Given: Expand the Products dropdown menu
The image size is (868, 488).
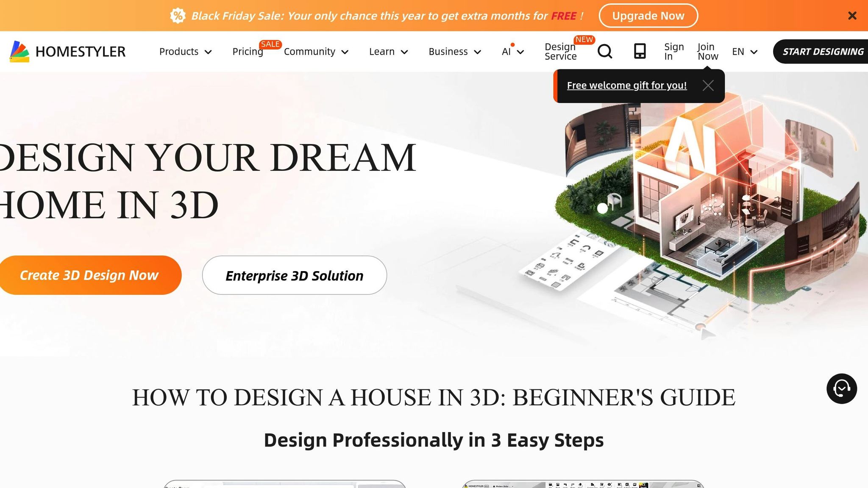Looking at the screenshot, I should [x=185, y=52].
